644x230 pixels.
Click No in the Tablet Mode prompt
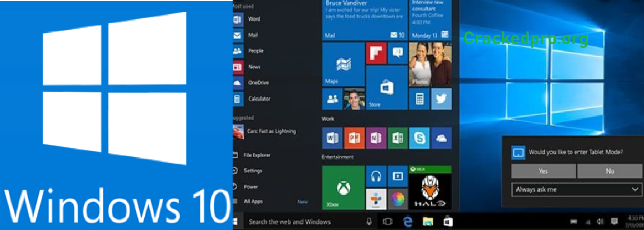click(x=609, y=171)
